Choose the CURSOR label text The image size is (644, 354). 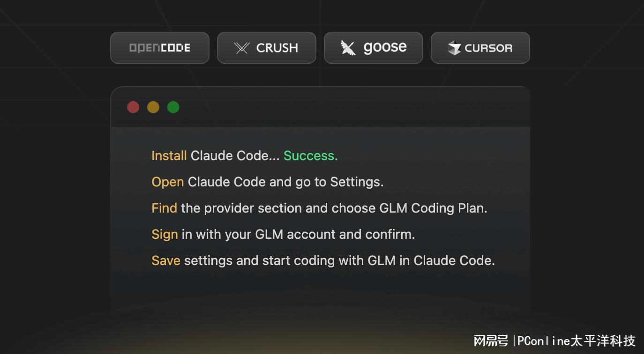point(488,48)
